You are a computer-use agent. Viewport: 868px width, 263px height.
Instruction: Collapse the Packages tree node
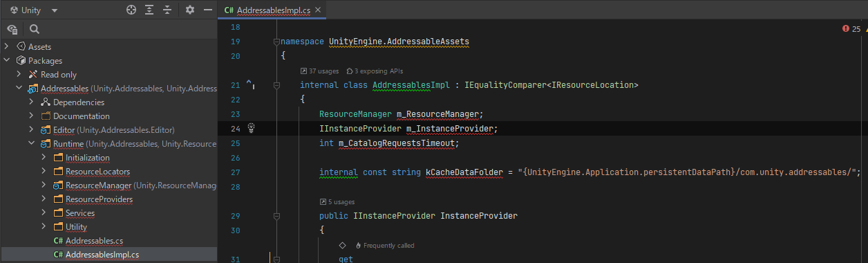[x=7, y=61]
